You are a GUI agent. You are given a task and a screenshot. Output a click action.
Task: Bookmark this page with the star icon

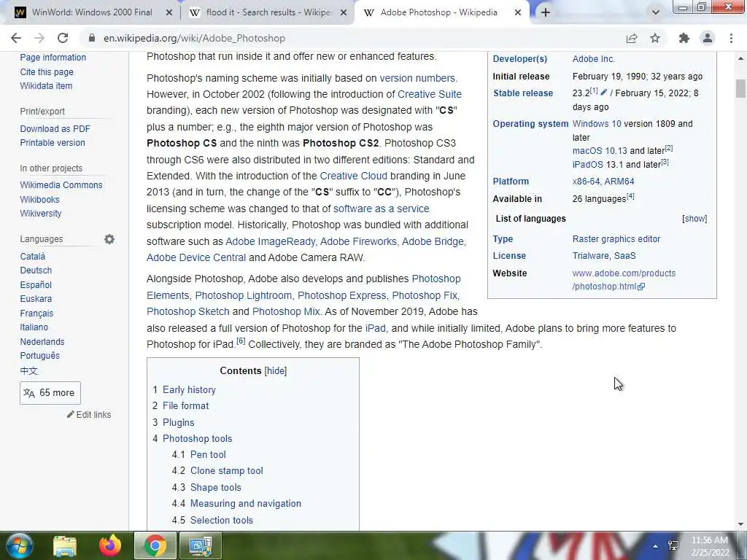[x=655, y=38]
